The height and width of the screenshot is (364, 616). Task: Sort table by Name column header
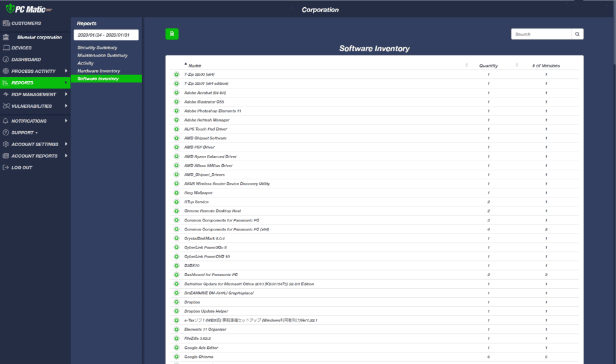194,66
